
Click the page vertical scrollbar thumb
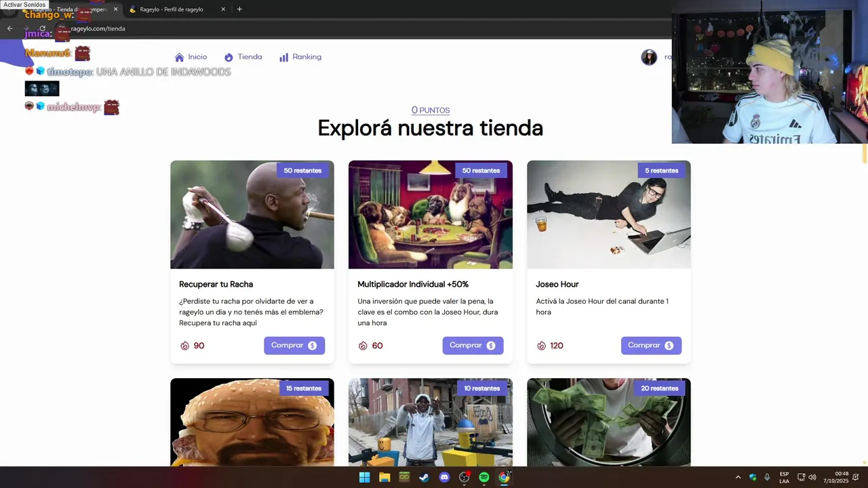[x=864, y=154]
